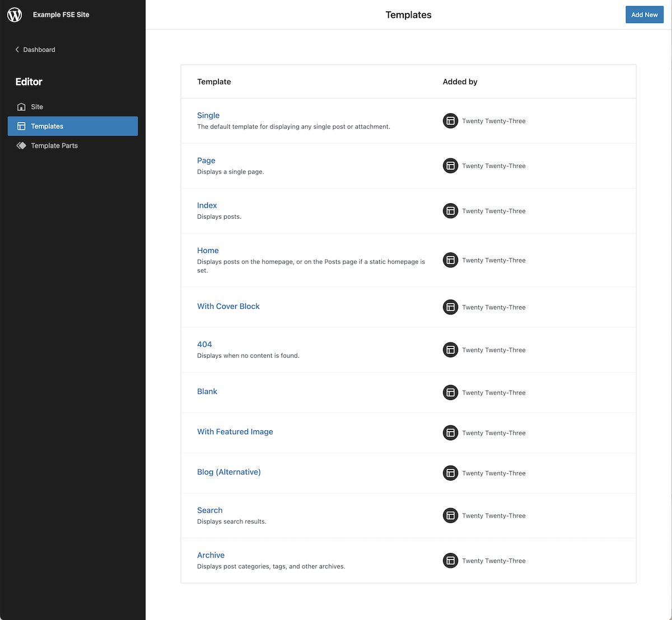672x620 pixels.
Task: Click the Site home icon in sidebar
Action: 21,107
